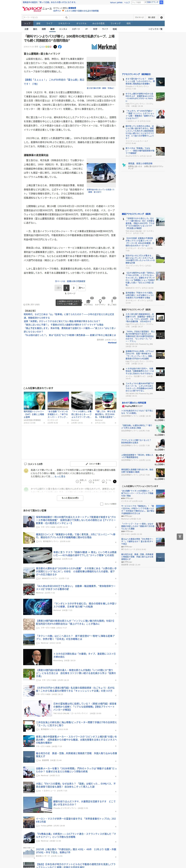Click the コメントを書く button
This screenshot has height=868, width=186.
click(93, 464)
